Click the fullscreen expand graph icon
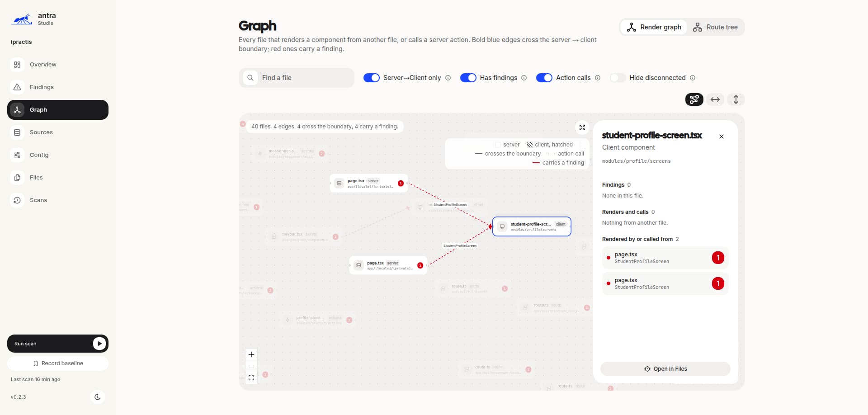 (x=582, y=127)
